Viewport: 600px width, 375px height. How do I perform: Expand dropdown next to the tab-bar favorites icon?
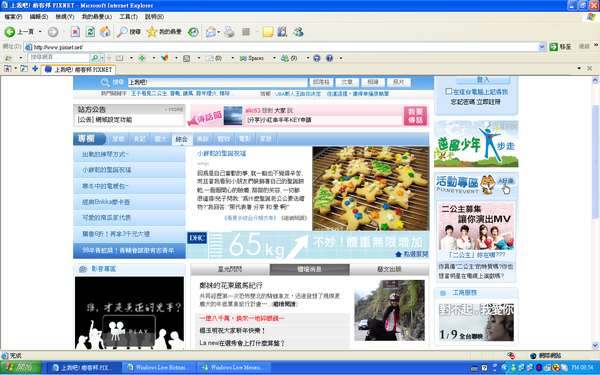(x=16, y=69)
